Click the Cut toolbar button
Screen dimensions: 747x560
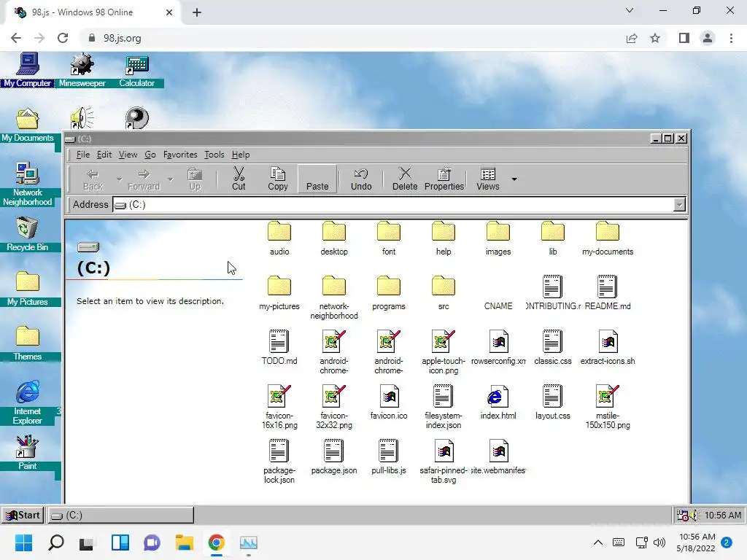tap(239, 179)
